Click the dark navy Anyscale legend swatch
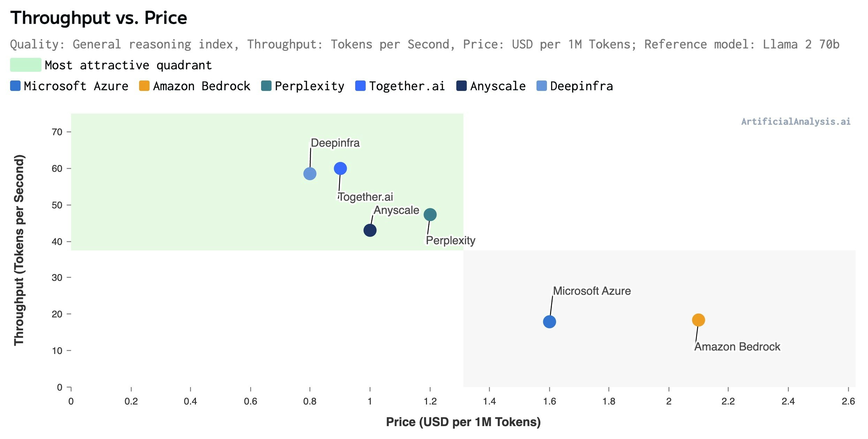This screenshot has width=868, height=439. (461, 86)
